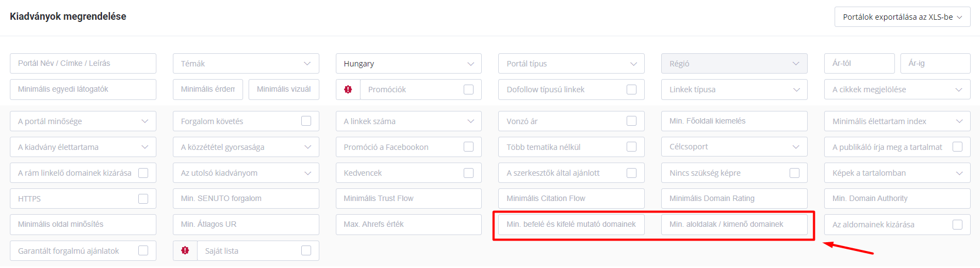Select the Minimális Trust Flow input
980x268 pixels.
pos(409,199)
